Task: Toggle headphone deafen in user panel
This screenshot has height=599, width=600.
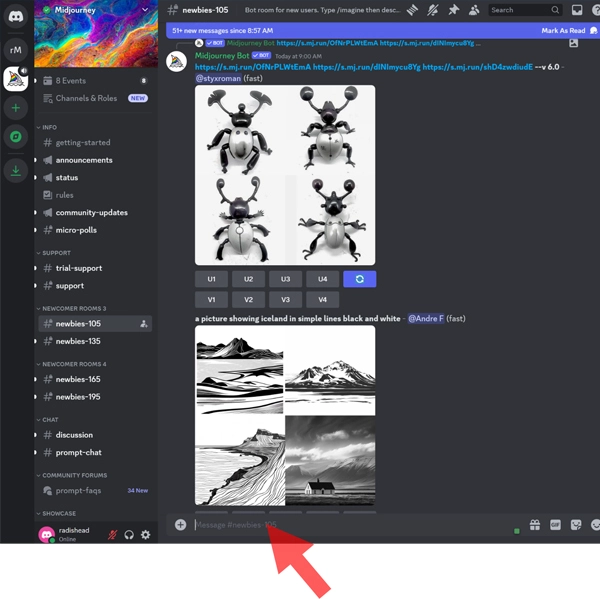Action: (x=129, y=535)
